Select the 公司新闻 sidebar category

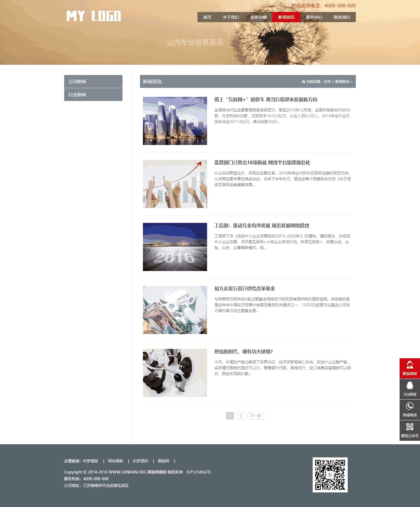pyautogui.click(x=93, y=81)
